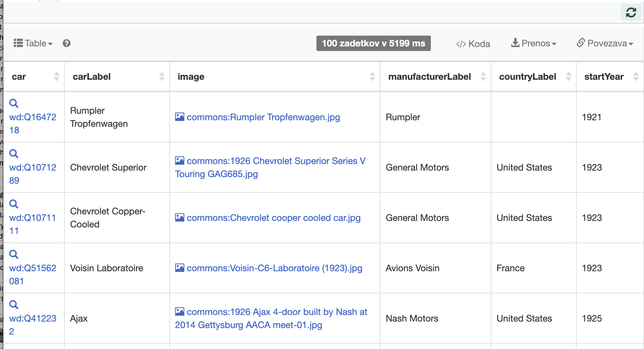
Task: Open the Table view dropdown
Action: (33, 43)
